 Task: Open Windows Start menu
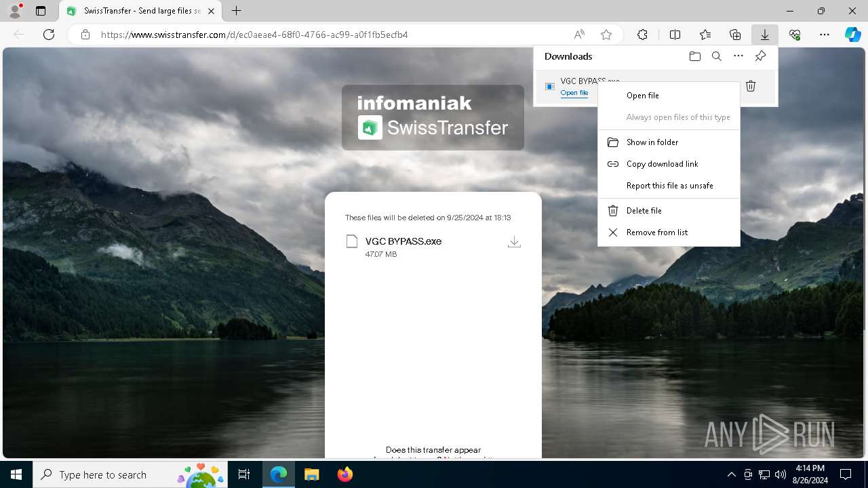pyautogui.click(x=16, y=474)
